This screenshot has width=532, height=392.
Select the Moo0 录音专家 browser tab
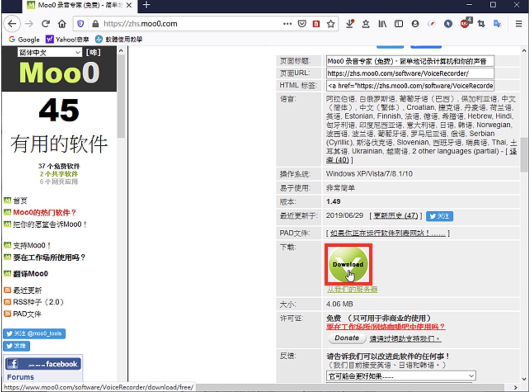80,5
